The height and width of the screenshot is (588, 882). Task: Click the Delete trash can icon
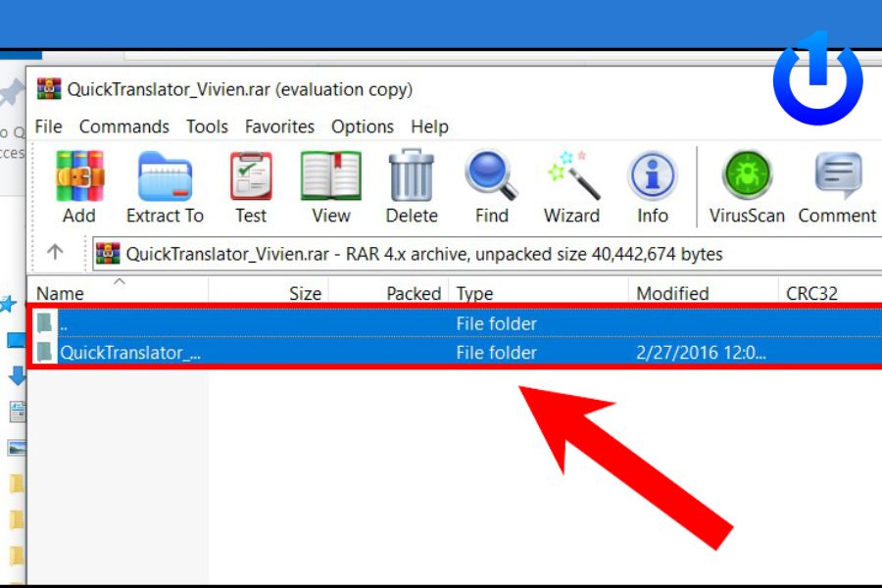411,177
